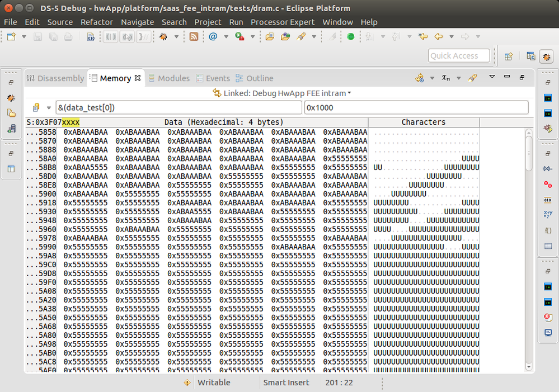Open the Navigate menu
Viewport: 559px width, 392px height.
point(137,22)
